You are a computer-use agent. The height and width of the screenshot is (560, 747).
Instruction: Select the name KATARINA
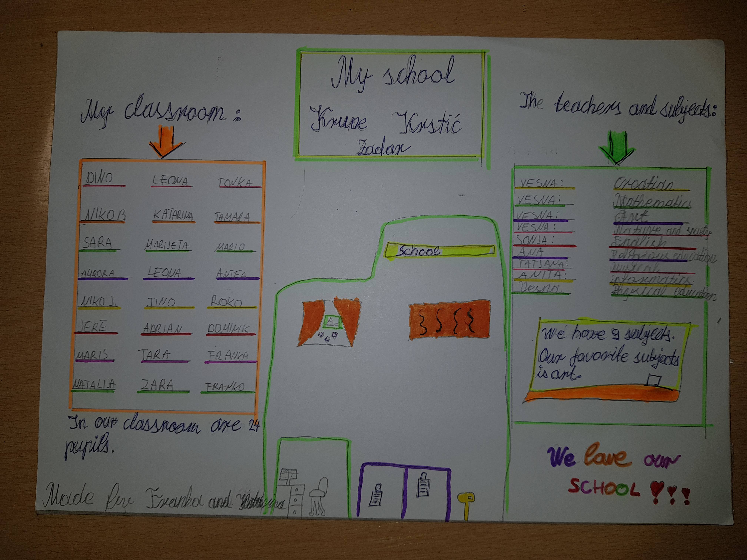pos(173,215)
